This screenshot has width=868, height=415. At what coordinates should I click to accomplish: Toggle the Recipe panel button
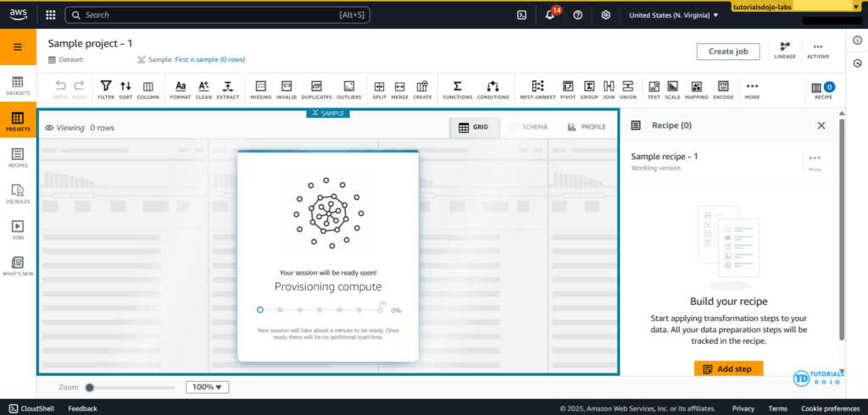tap(822, 89)
